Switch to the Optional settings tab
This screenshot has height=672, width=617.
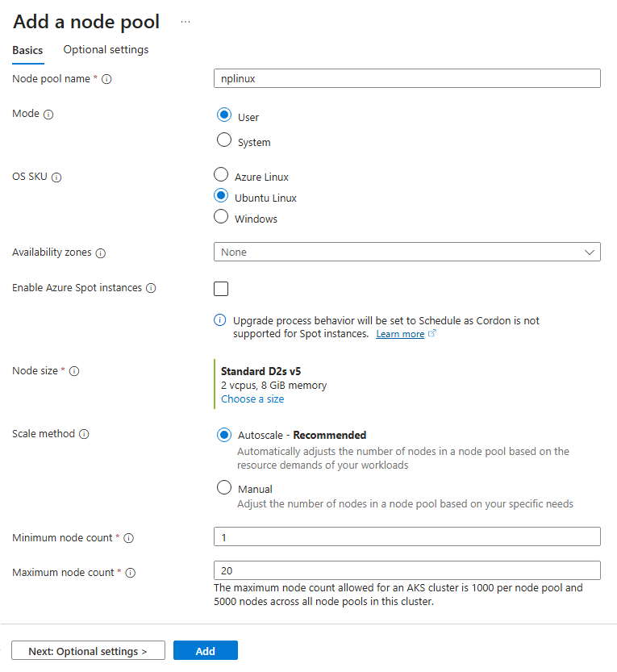click(x=106, y=50)
